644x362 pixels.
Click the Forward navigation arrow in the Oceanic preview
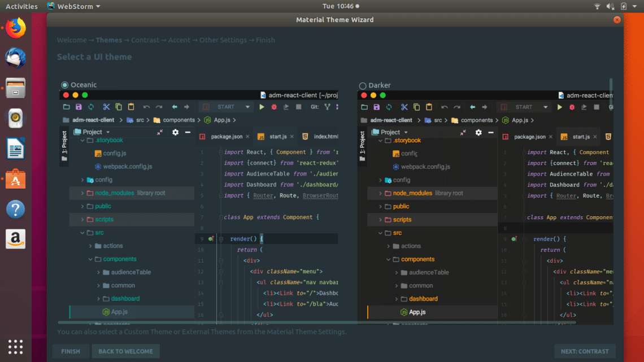tap(186, 107)
